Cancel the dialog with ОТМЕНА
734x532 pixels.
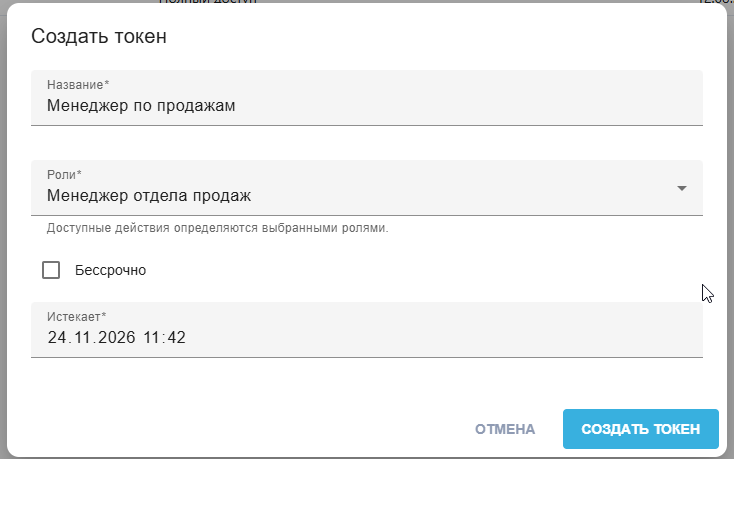pyautogui.click(x=505, y=429)
